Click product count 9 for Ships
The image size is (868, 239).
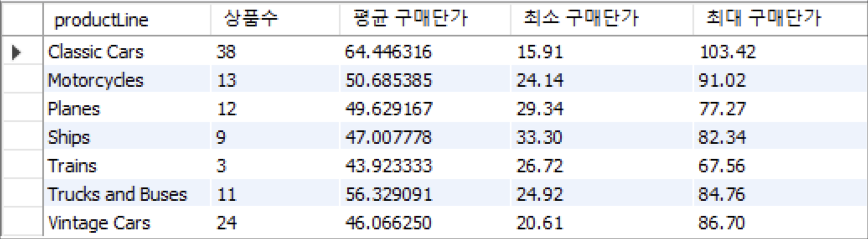coord(275,137)
